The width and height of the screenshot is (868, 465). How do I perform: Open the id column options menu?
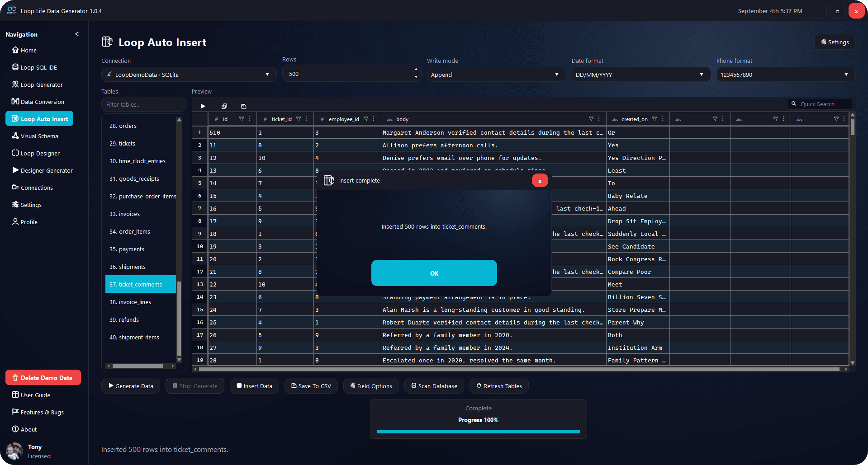click(x=249, y=119)
